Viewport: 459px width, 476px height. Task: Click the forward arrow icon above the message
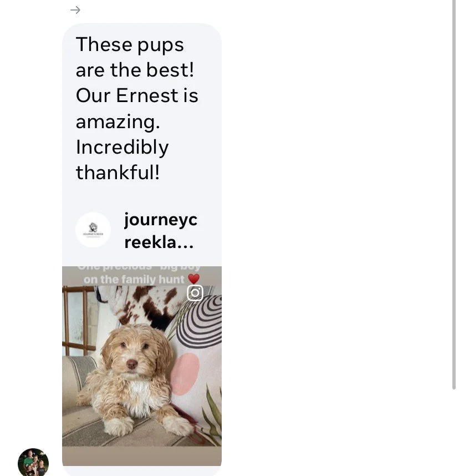(75, 10)
